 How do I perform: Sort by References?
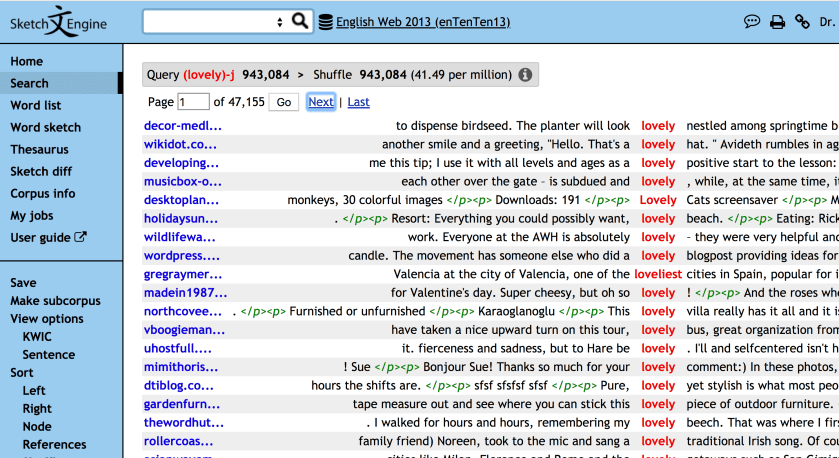[x=54, y=445]
